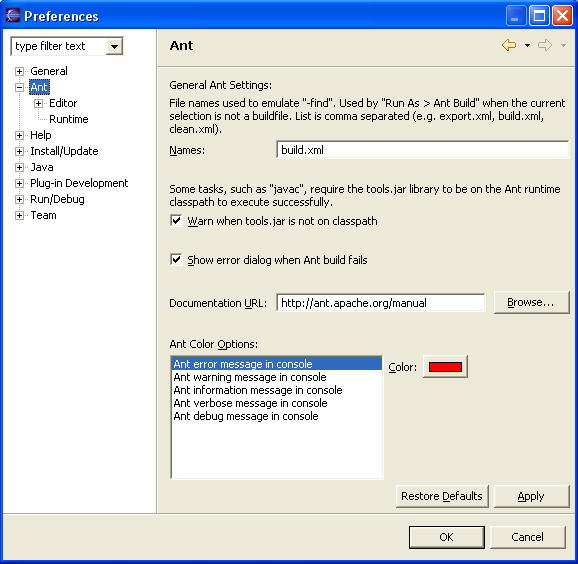Click Restore Defaults button
This screenshot has width=578, height=564.
(442, 496)
